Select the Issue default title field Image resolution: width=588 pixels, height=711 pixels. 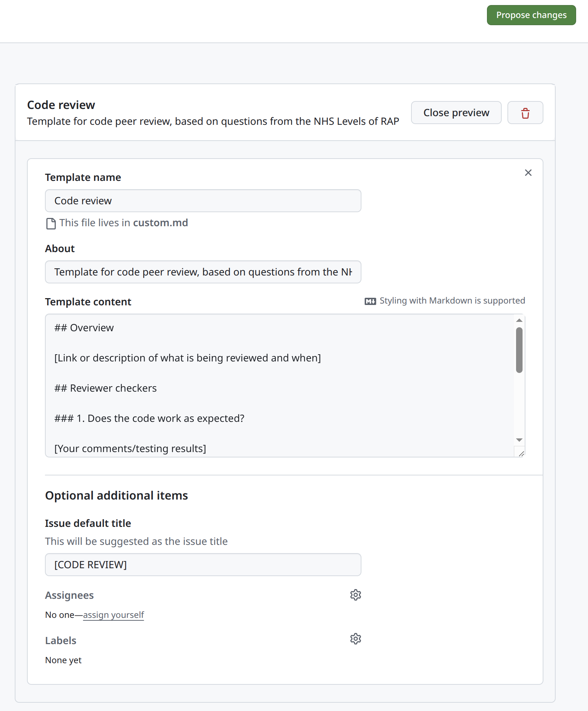click(x=203, y=565)
